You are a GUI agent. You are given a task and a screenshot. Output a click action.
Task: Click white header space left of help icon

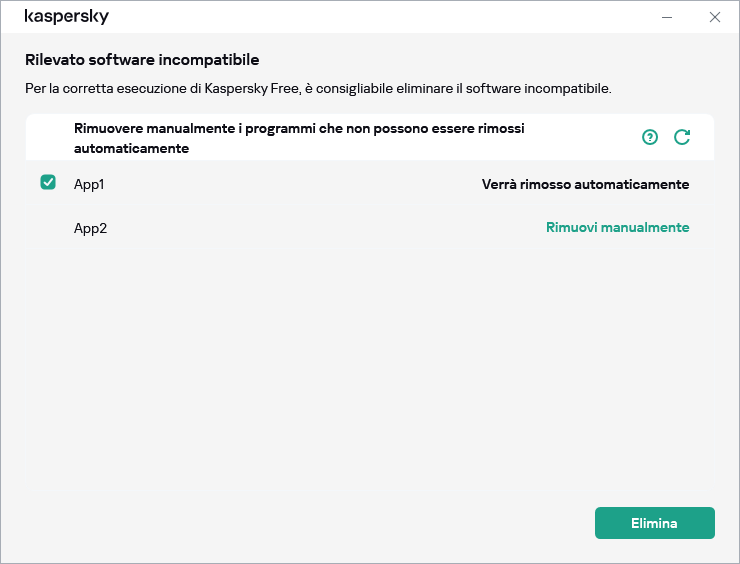tap(590, 137)
